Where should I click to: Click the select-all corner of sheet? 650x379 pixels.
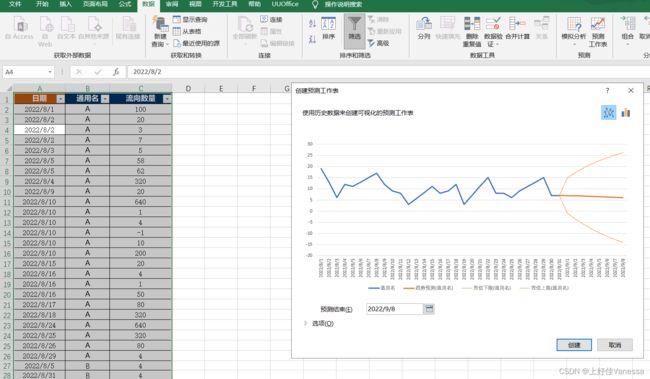7,88
